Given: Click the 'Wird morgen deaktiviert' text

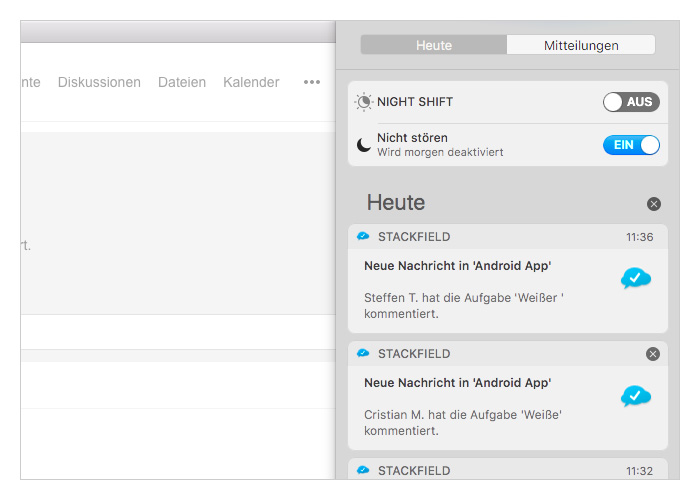Looking at the screenshot, I should tap(440, 152).
